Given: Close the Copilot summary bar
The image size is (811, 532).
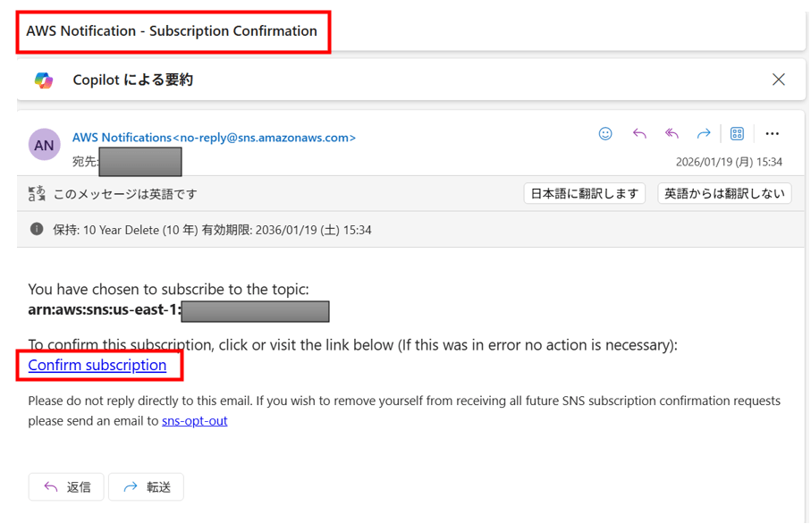Looking at the screenshot, I should coord(778,80).
